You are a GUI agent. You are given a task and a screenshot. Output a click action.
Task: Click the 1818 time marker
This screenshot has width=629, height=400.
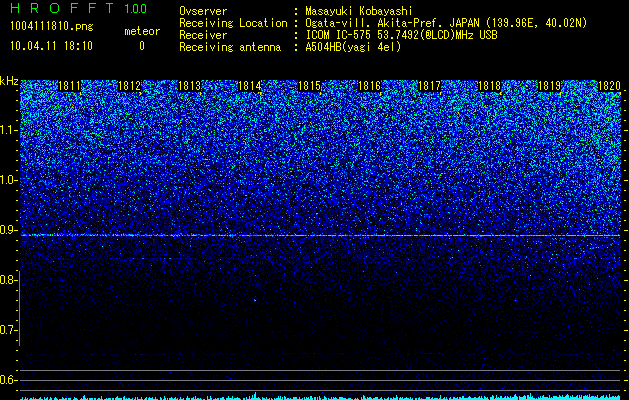pyautogui.click(x=489, y=86)
